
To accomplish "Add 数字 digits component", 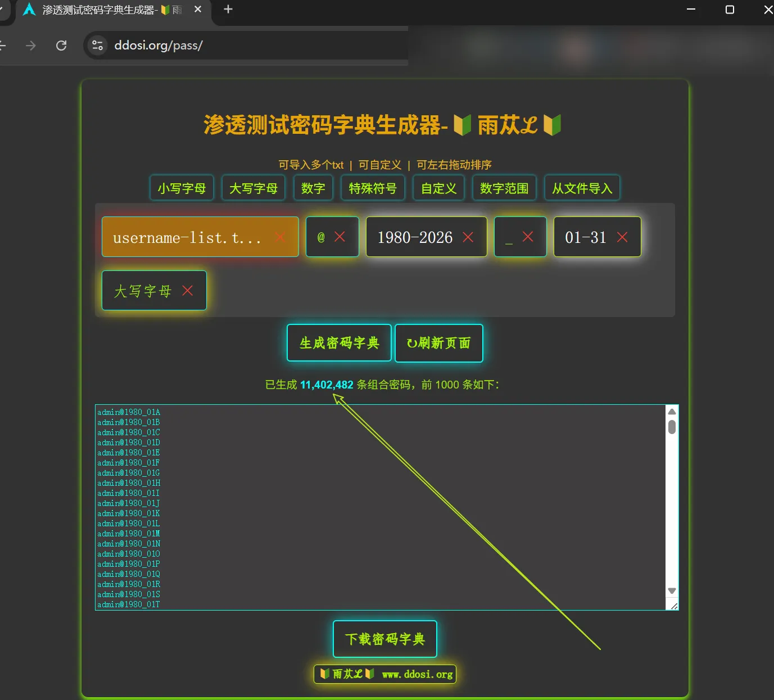I will click(313, 188).
